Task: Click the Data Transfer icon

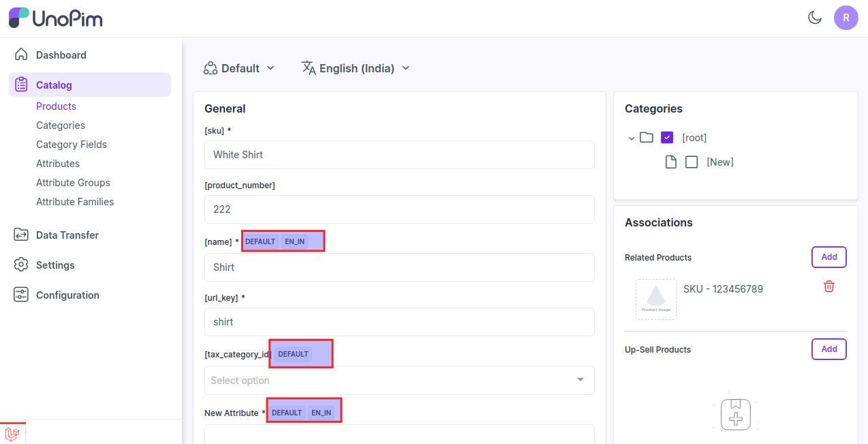Action: [21, 235]
